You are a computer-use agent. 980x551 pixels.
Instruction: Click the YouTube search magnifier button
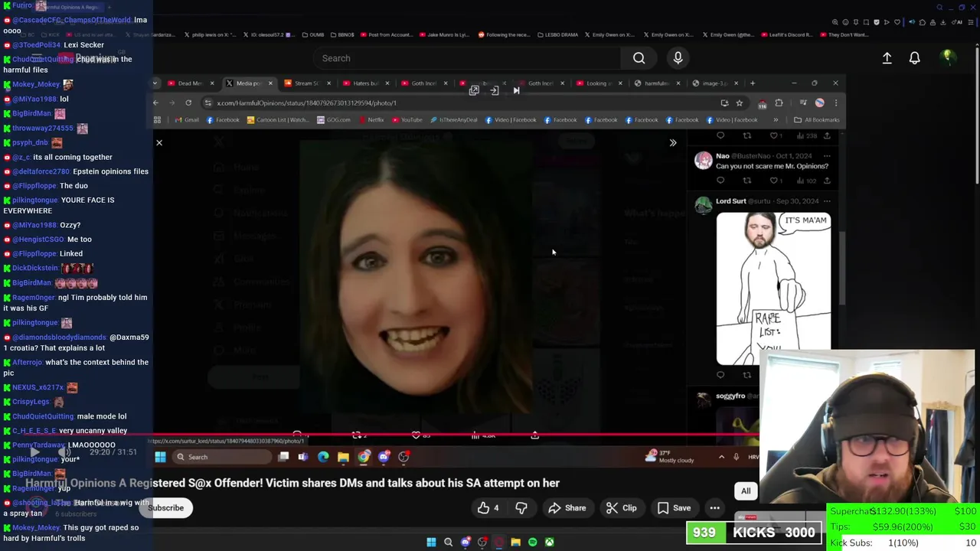click(x=639, y=58)
